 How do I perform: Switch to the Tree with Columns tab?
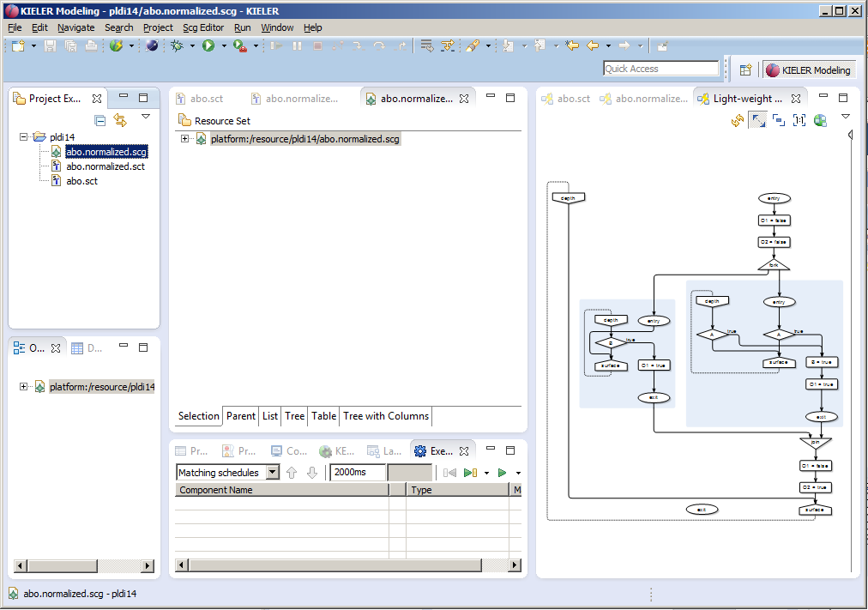(385, 416)
